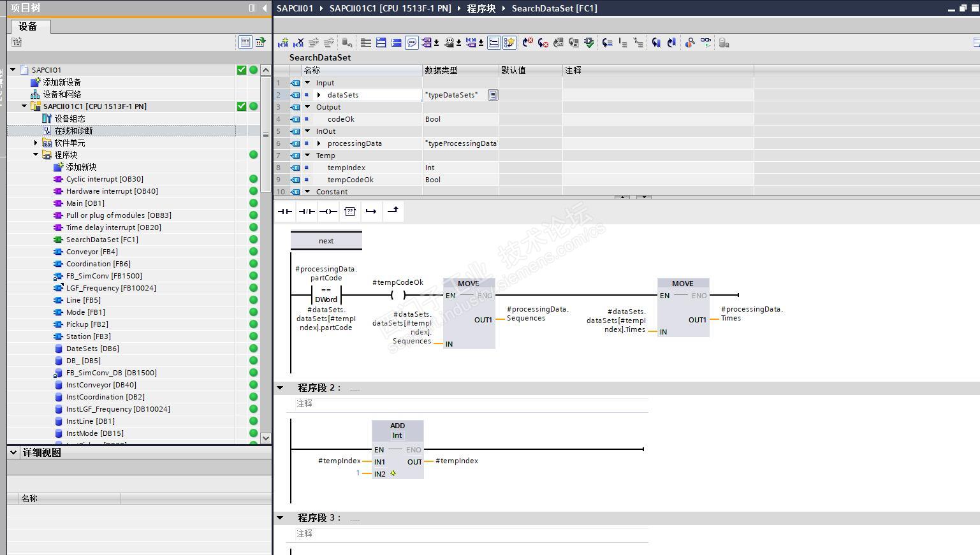Click the delete network toolbar icon
Image resolution: width=980 pixels, height=555 pixels.
click(298, 43)
